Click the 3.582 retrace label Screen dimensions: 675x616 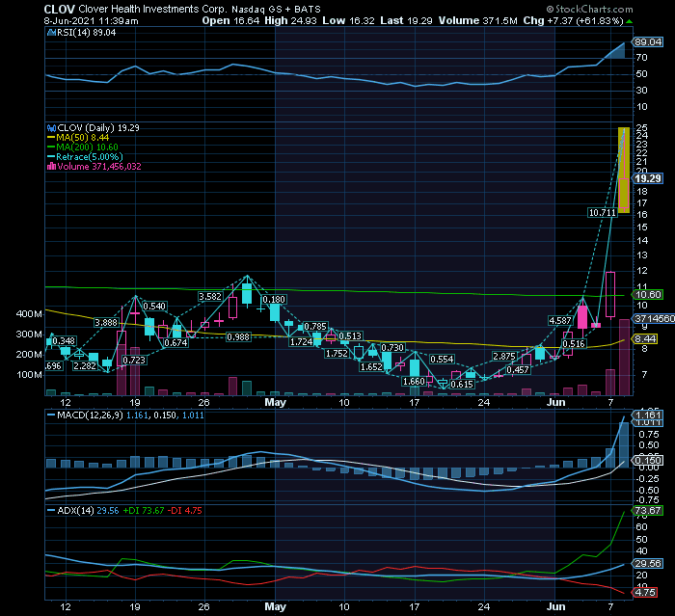(x=209, y=297)
